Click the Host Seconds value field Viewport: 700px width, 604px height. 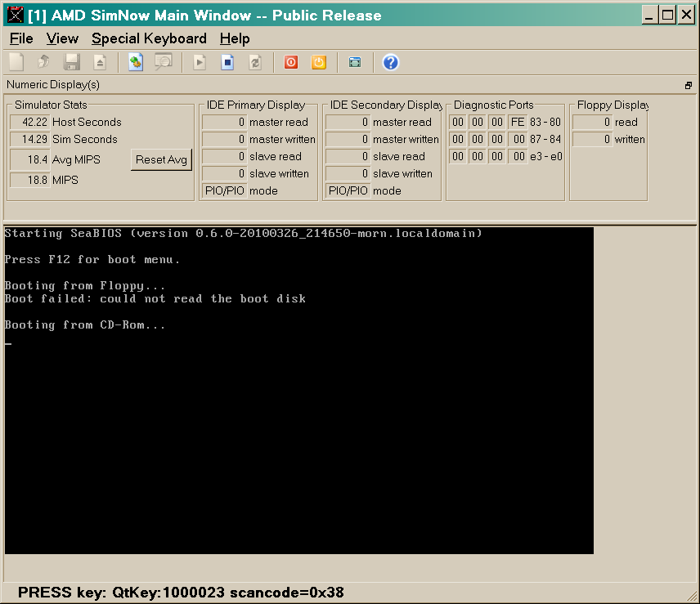[30, 122]
